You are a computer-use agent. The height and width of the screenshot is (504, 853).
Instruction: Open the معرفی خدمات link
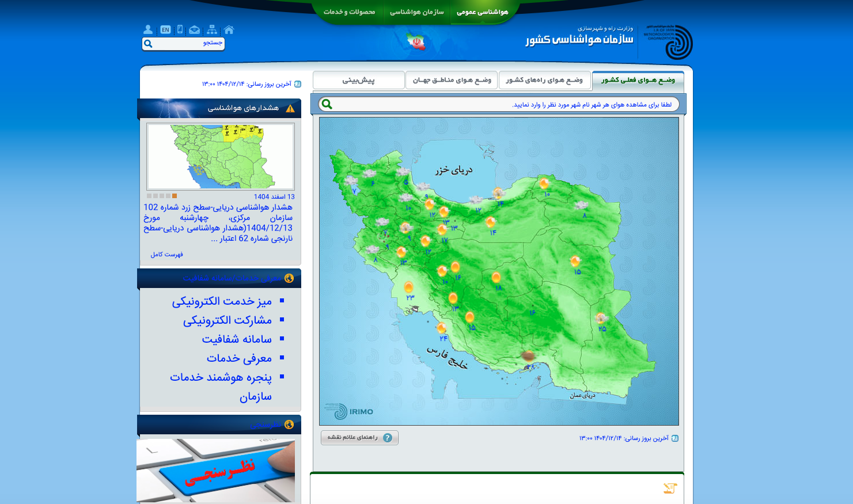point(239,358)
